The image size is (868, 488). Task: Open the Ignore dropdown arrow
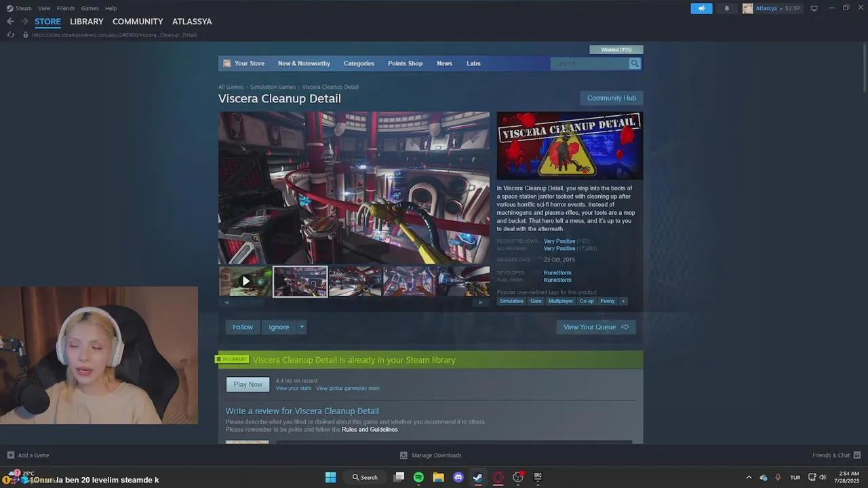[x=302, y=327]
